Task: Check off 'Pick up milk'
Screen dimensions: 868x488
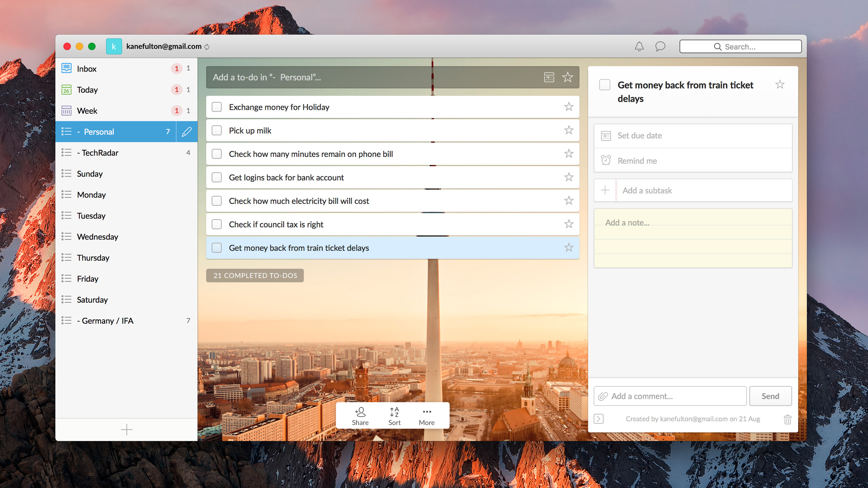Action: (x=217, y=130)
